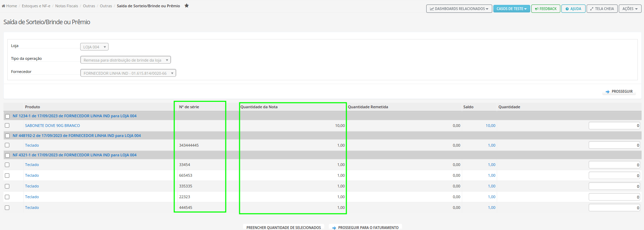Click the favorite star icon in breadcrumb
Screen dimensions: 644x230
pyautogui.click(x=187, y=6)
